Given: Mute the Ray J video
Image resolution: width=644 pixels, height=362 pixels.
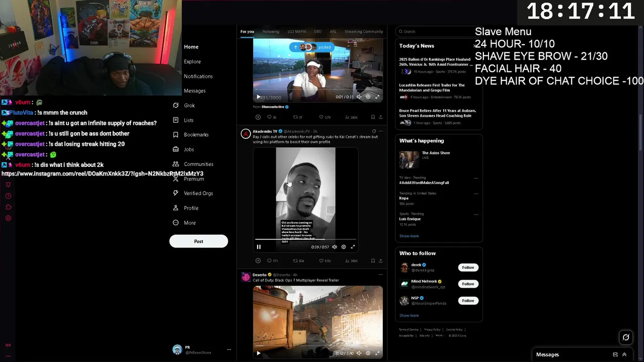Looking at the screenshot, I should point(335,247).
